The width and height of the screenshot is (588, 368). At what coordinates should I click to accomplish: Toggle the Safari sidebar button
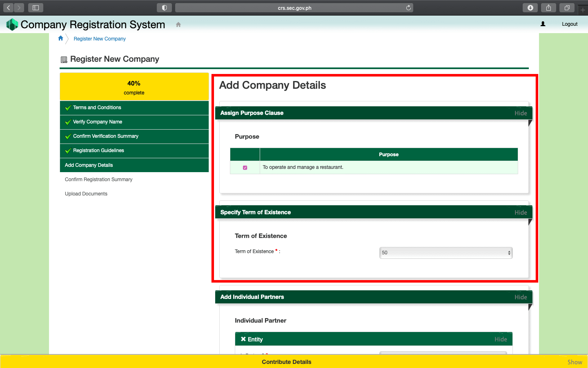[36, 8]
